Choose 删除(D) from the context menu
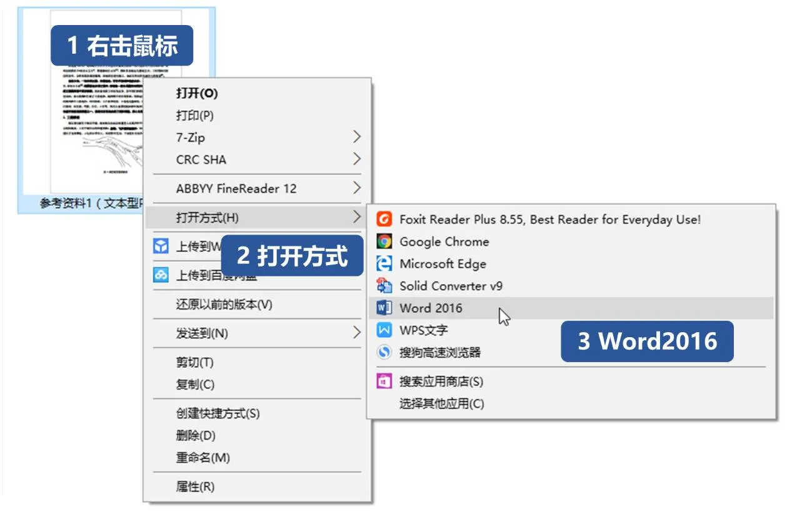Image resolution: width=812 pixels, height=511 pixels. [258, 436]
